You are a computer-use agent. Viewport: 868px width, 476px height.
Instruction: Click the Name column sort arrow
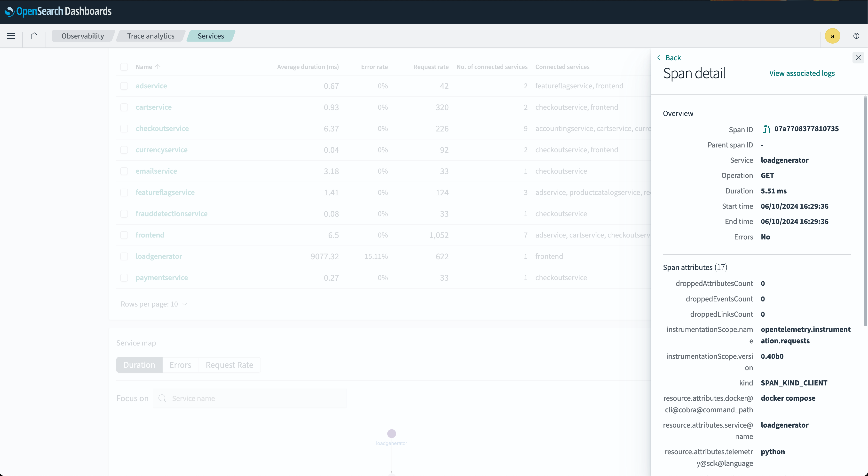pos(158,67)
